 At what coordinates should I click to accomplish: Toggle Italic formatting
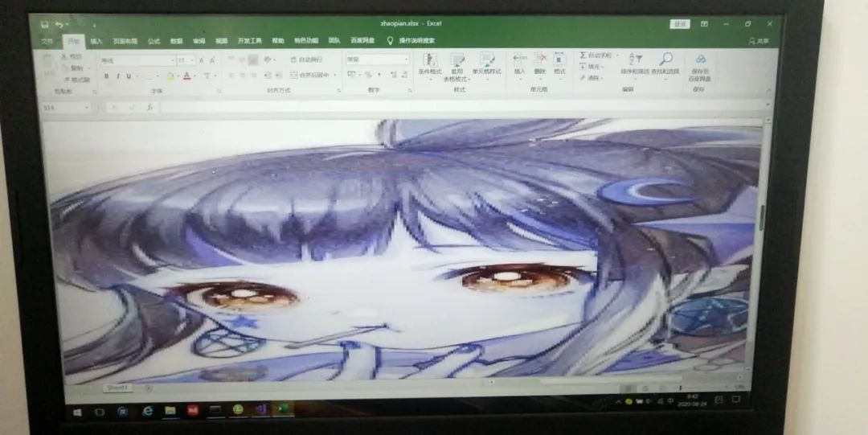(x=117, y=76)
